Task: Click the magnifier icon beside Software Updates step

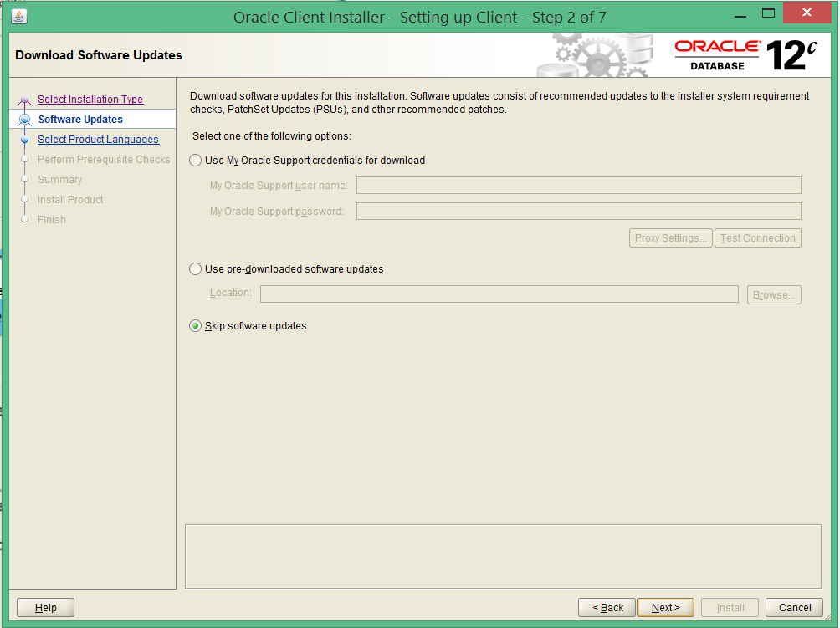Action: coord(25,118)
